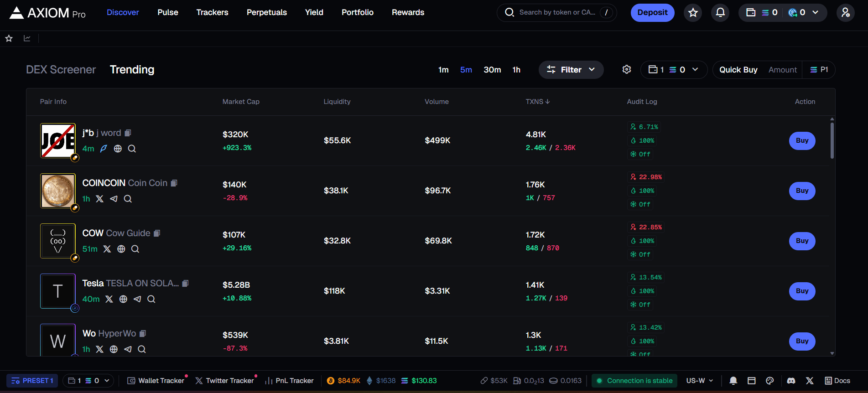Click search icon for Wo HyperWo

142,349
